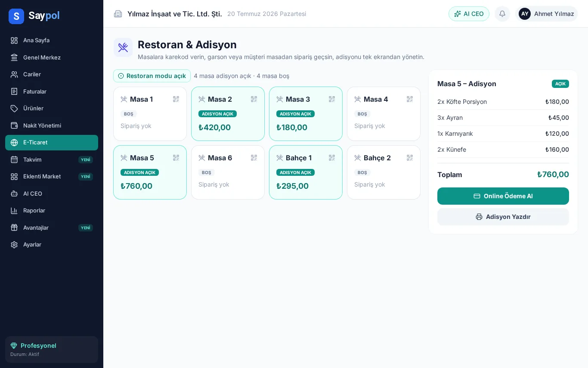Viewport: 588px width, 368px height.
Task: Click the Adisyon Yazdır button
Action: point(503,217)
